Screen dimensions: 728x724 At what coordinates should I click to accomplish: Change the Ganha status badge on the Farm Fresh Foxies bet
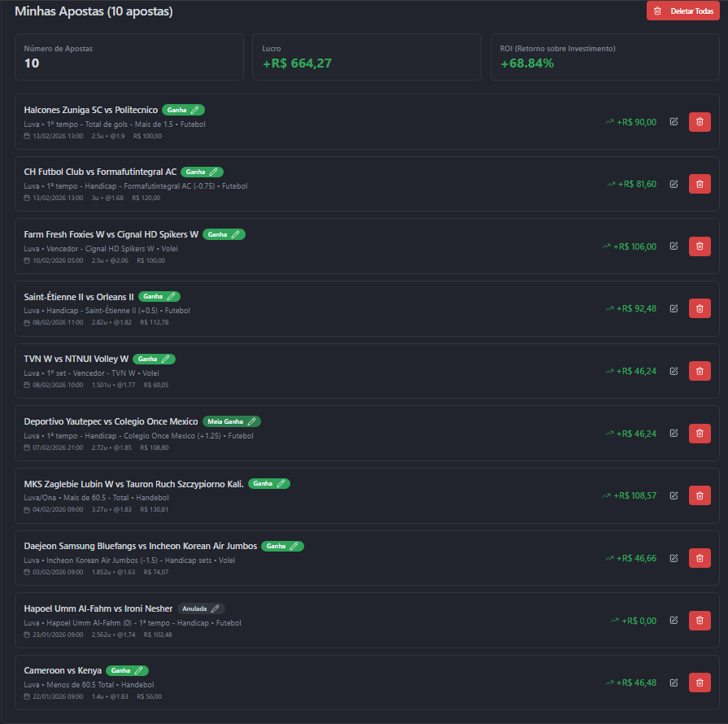(x=224, y=234)
